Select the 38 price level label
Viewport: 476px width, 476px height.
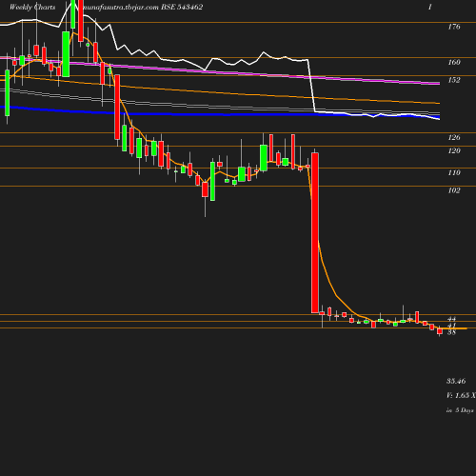click(451, 332)
